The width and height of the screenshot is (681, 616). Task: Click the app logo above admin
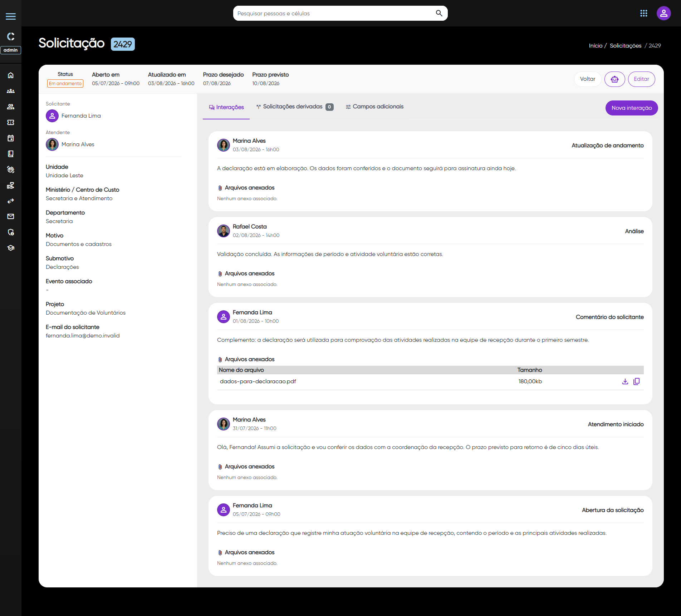[x=11, y=36]
